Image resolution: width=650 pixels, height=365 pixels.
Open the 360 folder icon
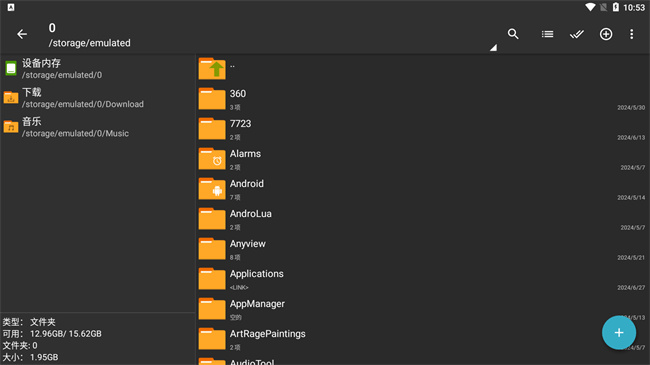pyautogui.click(x=212, y=99)
